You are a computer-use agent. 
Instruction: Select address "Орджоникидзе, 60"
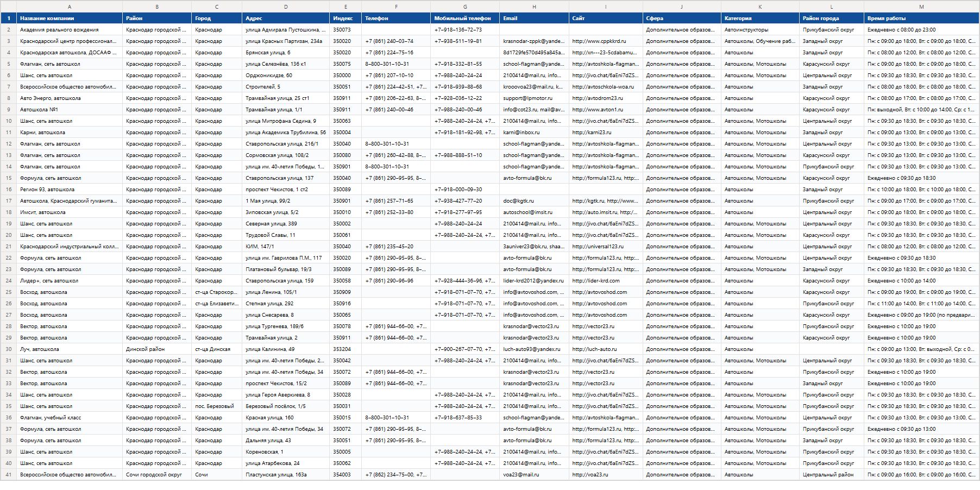(286, 75)
